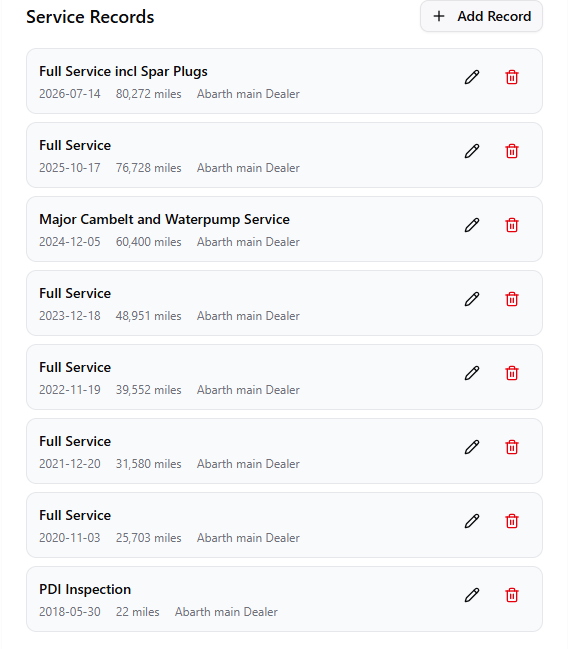The width and height of the screenshot is (568, 649).
Task: Delete the Major Cambelt and Waterpump Service record
Action: (512, 226)
